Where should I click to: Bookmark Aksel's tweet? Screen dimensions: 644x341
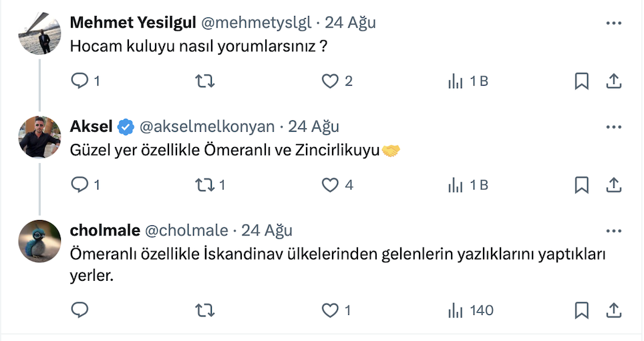(581, 185)
